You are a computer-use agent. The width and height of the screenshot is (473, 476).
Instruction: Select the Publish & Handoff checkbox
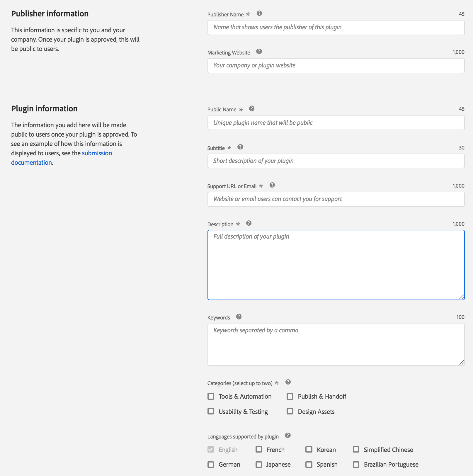click(290, 396)
